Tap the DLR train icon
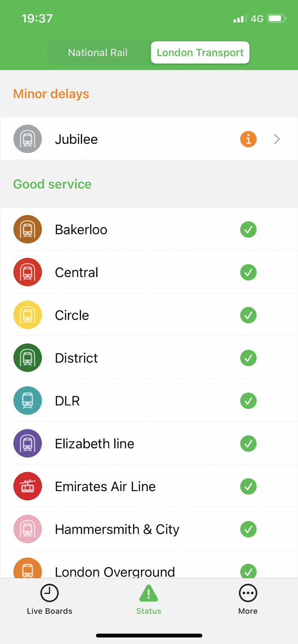298x644 pixels. tap(28, 401)
